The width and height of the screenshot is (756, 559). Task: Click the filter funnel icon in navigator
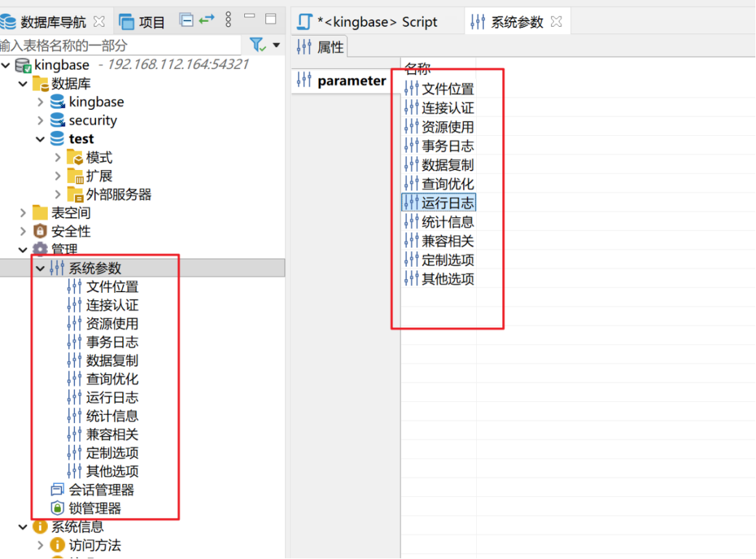coord(257,45)
